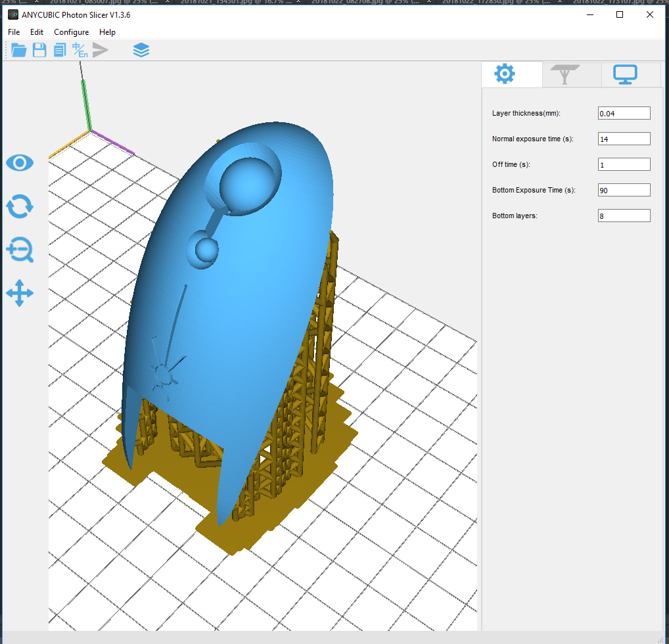Select the move four-arrow tool
The height and width of the screenshot is (644, 669).
pyautogui.click(x=20, y=293)
